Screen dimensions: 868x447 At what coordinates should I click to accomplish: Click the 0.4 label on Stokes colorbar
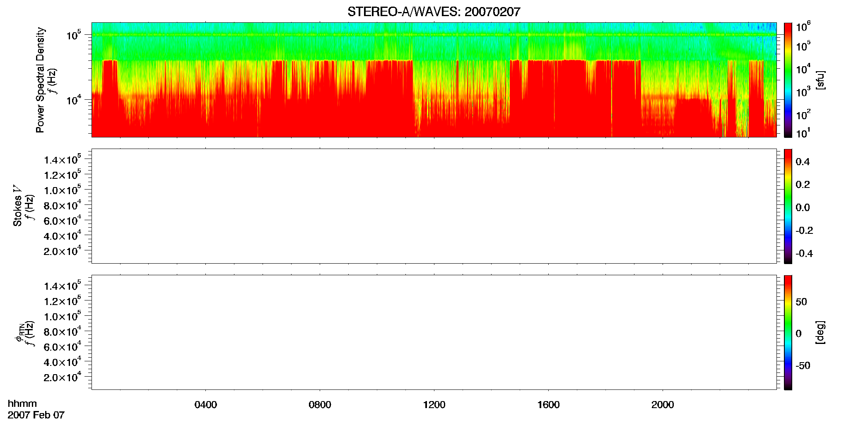[x=803, y=162]
